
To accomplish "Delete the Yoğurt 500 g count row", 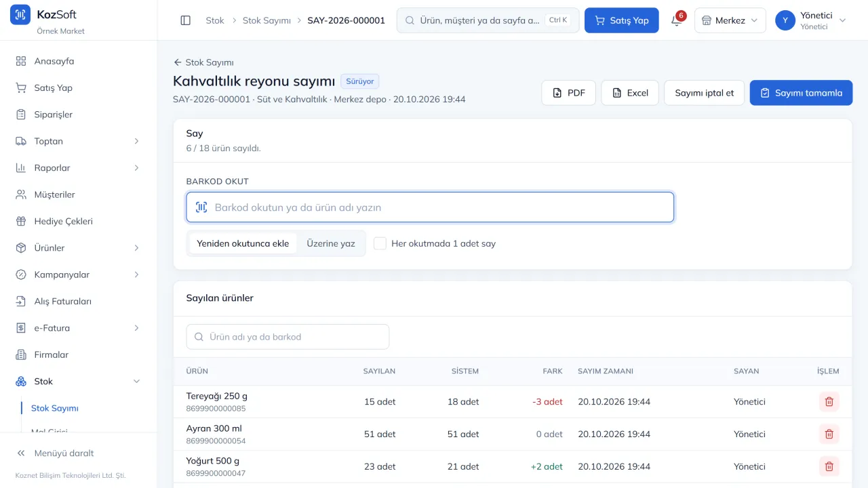I will coord(829,466).
